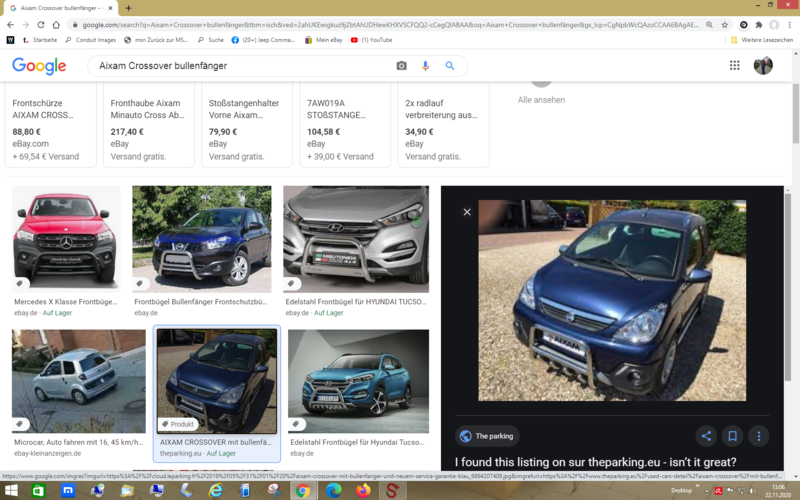The image size is (800, 500).
Task: Close the image preview panel
Action: pos(467,212)
